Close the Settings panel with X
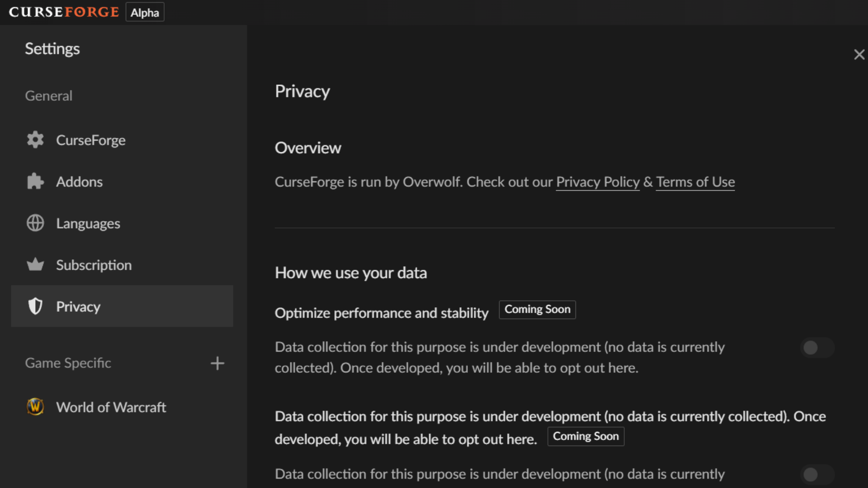 pos(859,55)
